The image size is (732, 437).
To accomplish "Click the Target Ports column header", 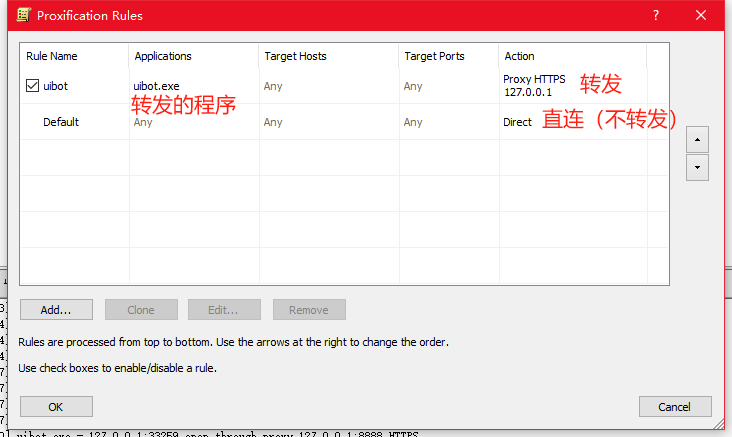I will click(446, 56).
